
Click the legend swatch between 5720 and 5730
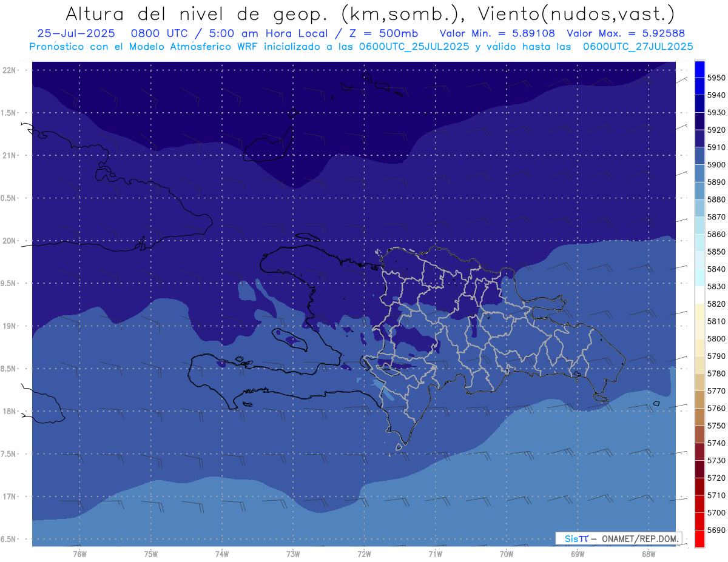(699, 469)
